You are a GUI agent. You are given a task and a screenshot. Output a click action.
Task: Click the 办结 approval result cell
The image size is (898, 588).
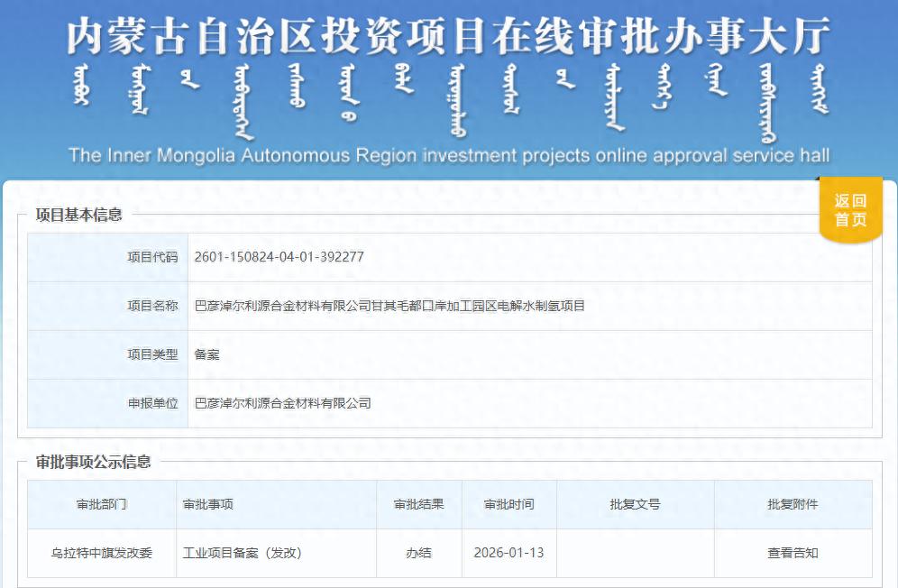click(419, 554)
